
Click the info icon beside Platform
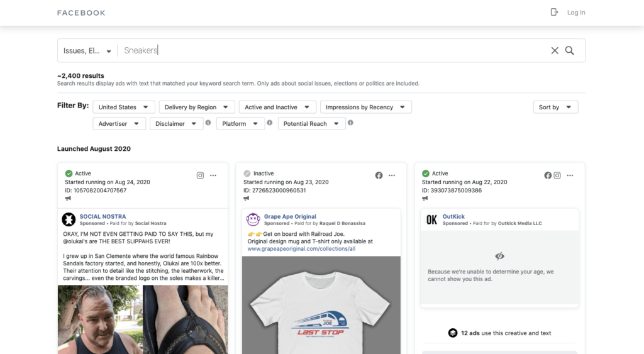(269, 123)
